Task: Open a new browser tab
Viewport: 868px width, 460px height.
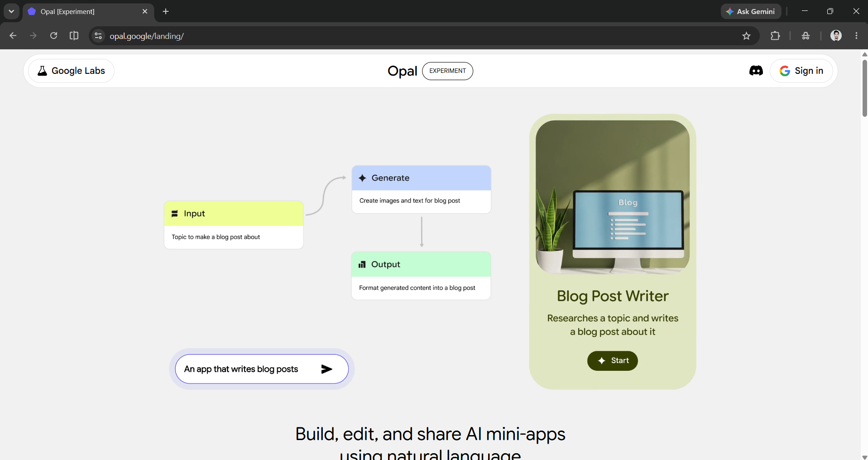Action: click(166, 11)
